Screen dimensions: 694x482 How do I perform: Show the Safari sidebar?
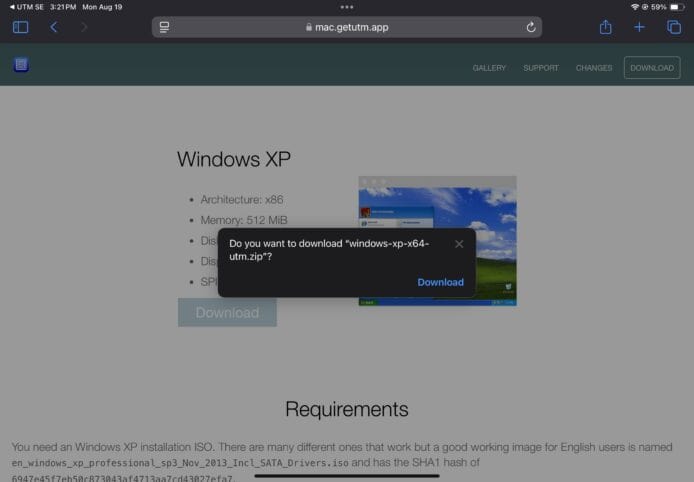click(20, 27)
